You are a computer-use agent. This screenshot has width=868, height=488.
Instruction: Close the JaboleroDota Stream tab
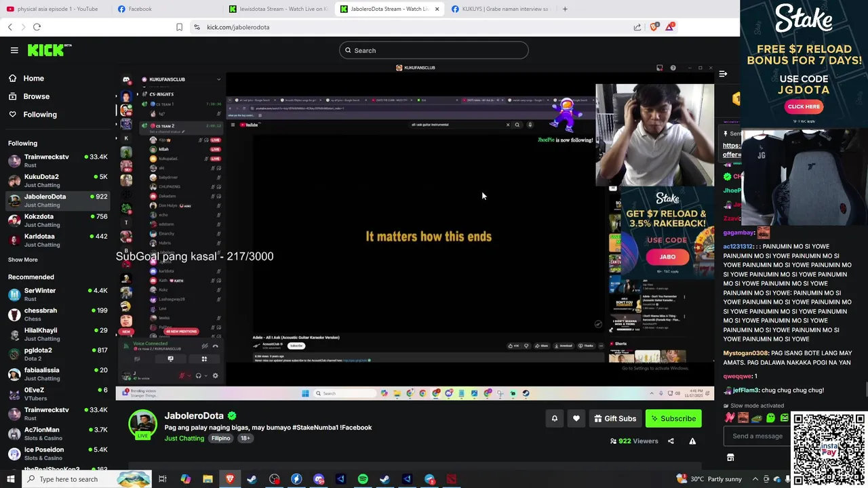coord(437,9)
